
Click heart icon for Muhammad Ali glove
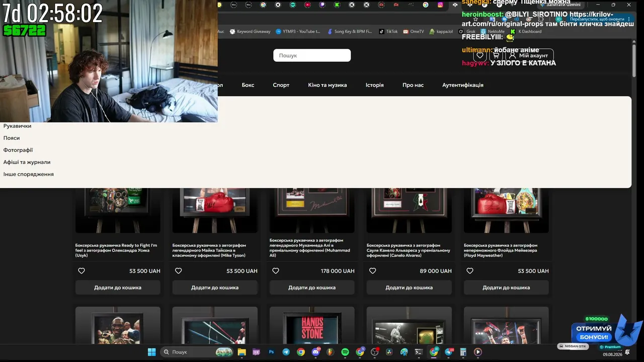click(276, 271)
